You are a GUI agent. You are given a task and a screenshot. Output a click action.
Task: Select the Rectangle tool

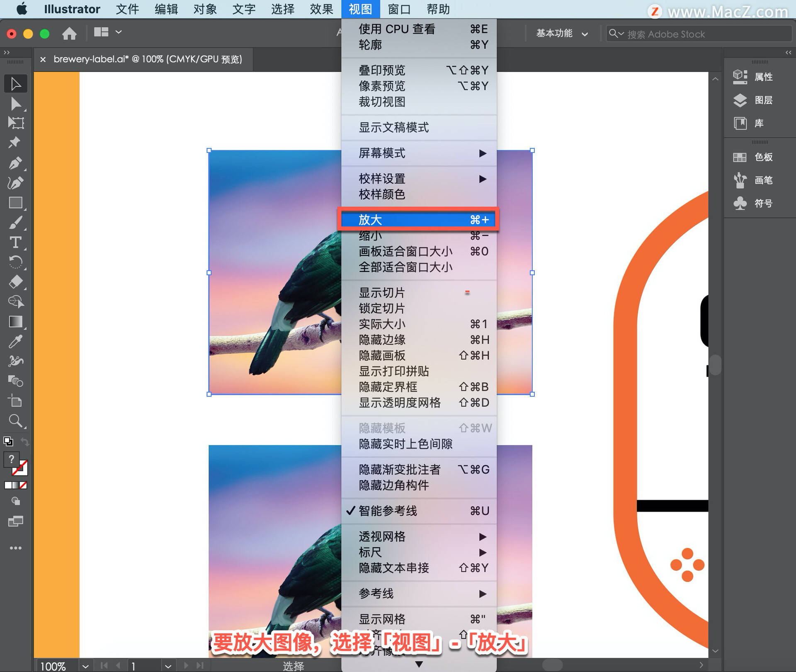[x=16, y=203]
